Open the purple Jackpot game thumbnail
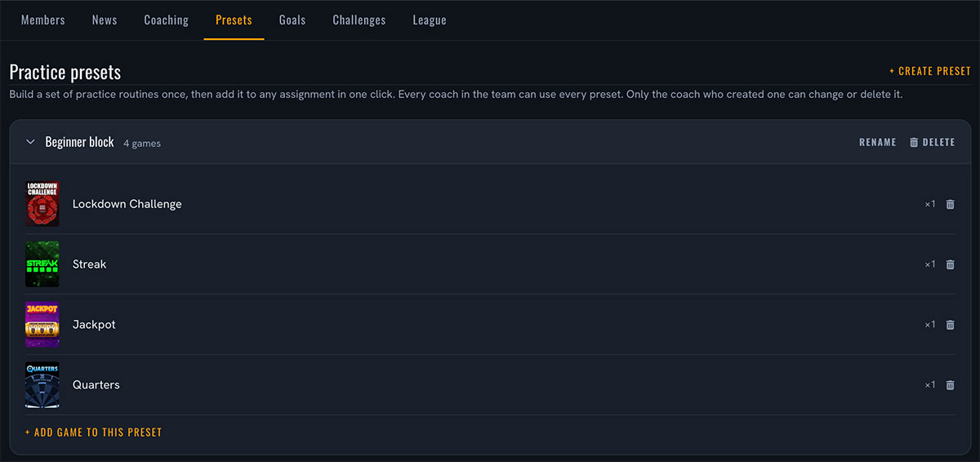This screenshot has height=462, width=980. 42,325
